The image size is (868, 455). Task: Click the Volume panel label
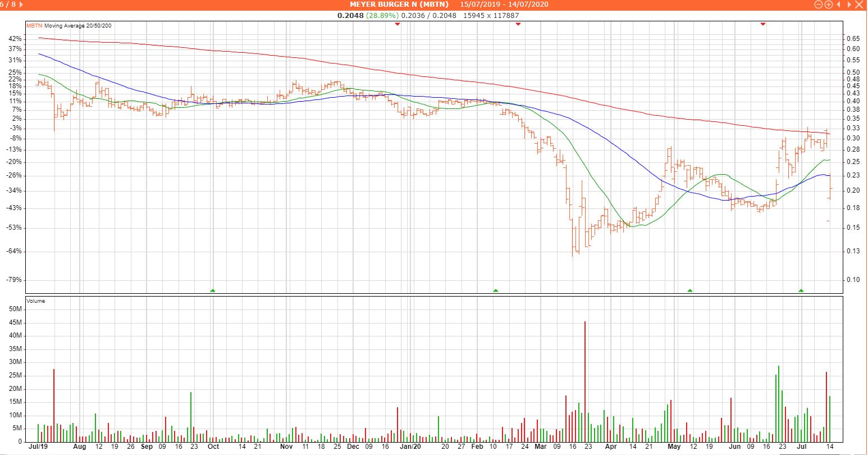[x=36, y=301]
